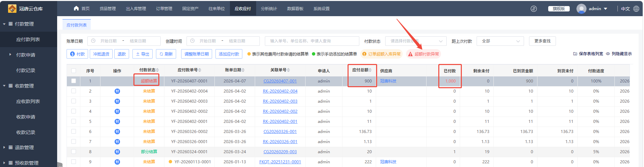Screen dimensions: 644x167
Task: Check the row 6 checkbox
Action: coord(74,131)
